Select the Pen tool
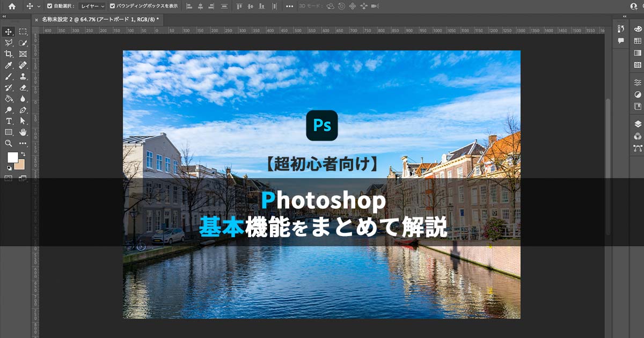644x338 pixels. tap(23, 110)
